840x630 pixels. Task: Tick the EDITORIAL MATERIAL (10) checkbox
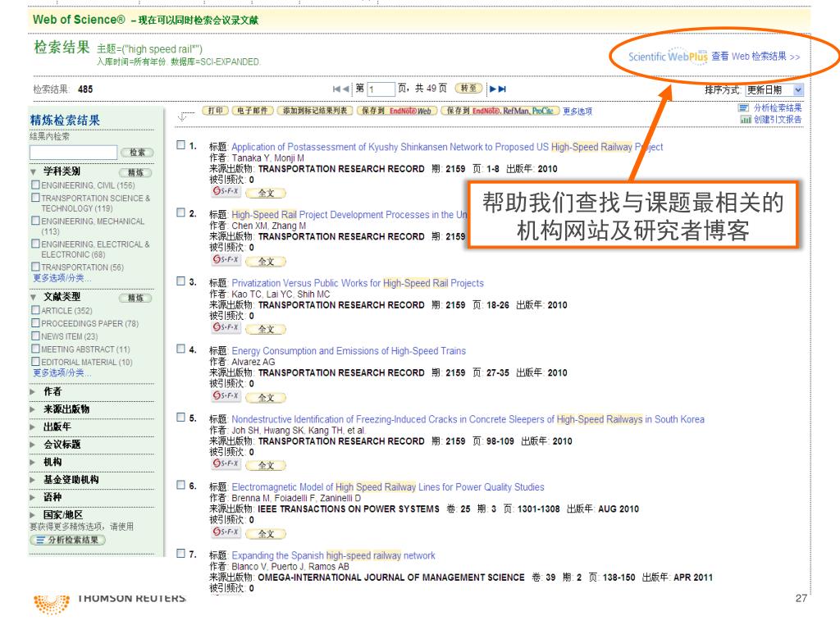point(35,362)
